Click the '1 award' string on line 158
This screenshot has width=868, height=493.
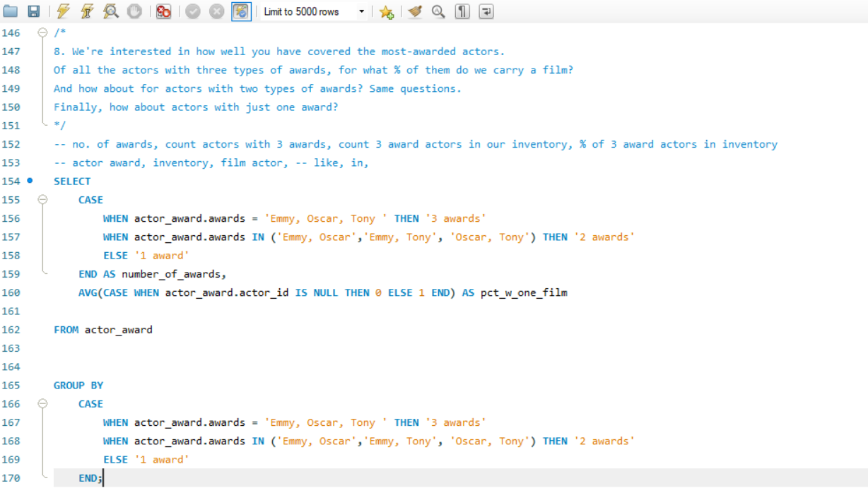[162, 256]
